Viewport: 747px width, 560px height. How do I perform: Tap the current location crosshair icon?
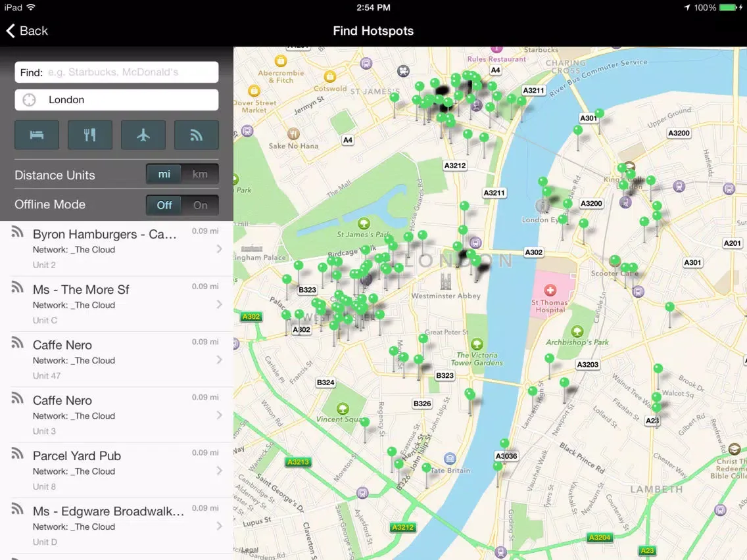click(x=29, y=99)
